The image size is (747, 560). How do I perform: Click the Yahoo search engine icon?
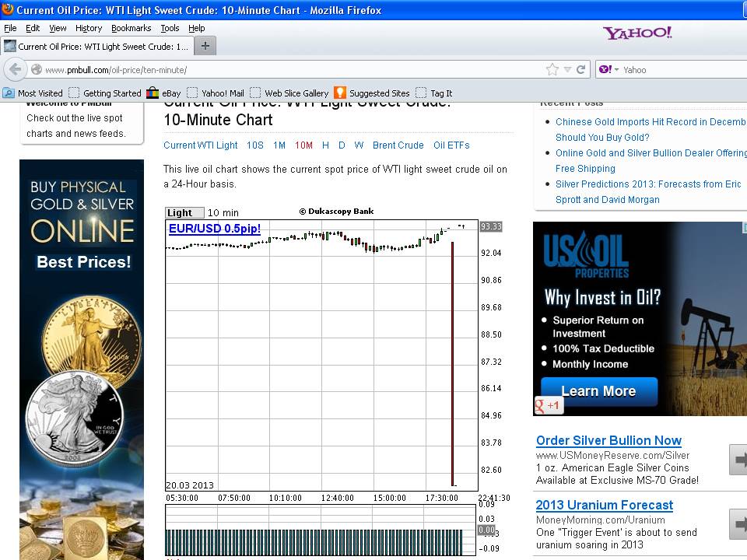tap(605, 69)
